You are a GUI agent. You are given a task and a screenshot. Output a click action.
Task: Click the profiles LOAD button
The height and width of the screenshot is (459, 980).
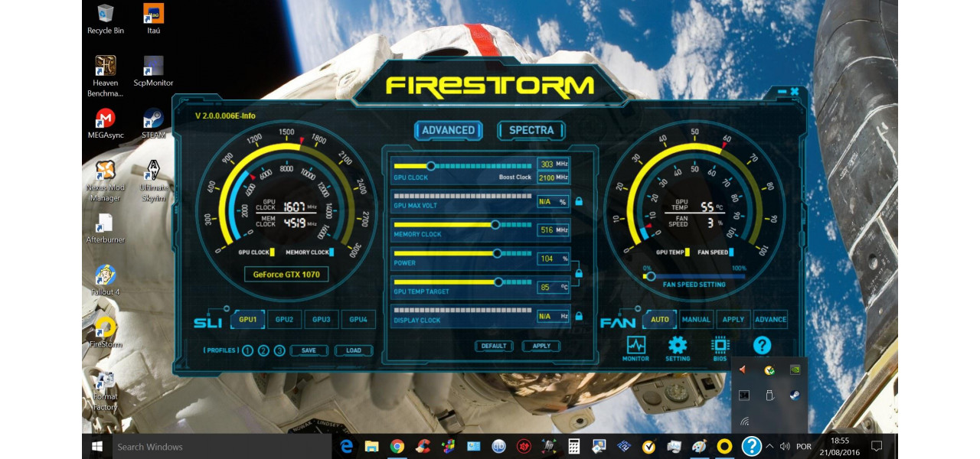click(354, 350)
